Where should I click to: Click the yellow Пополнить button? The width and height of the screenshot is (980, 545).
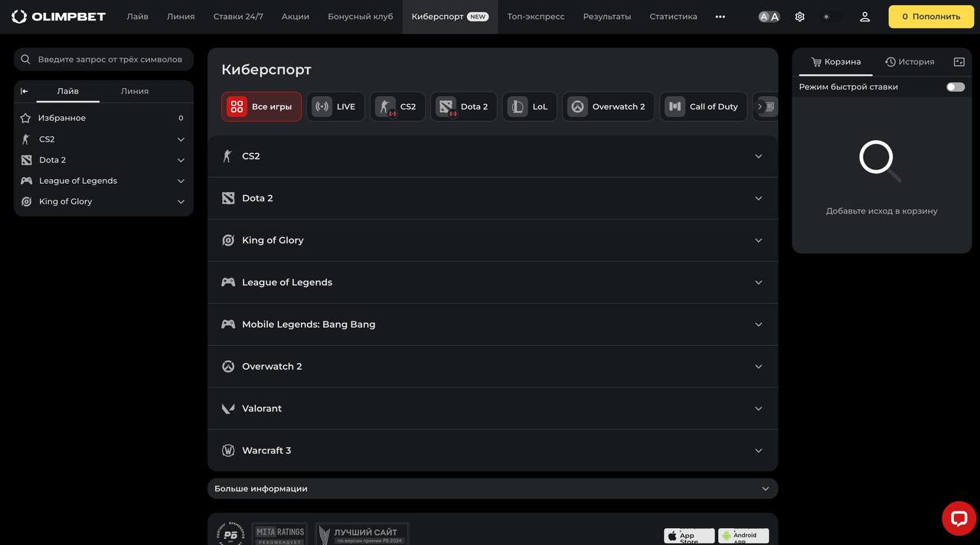(931, 16)
